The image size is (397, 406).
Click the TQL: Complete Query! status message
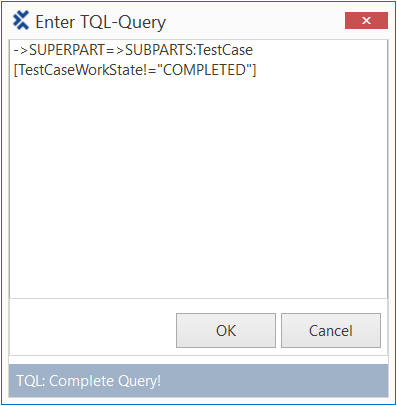tap(89, 381)
